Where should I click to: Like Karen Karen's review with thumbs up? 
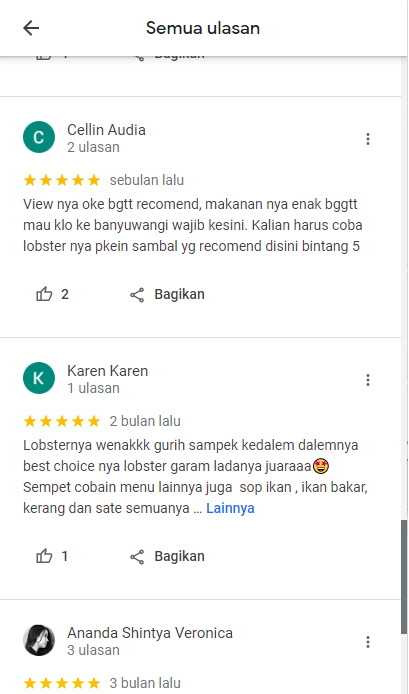(x=44, y=556)
